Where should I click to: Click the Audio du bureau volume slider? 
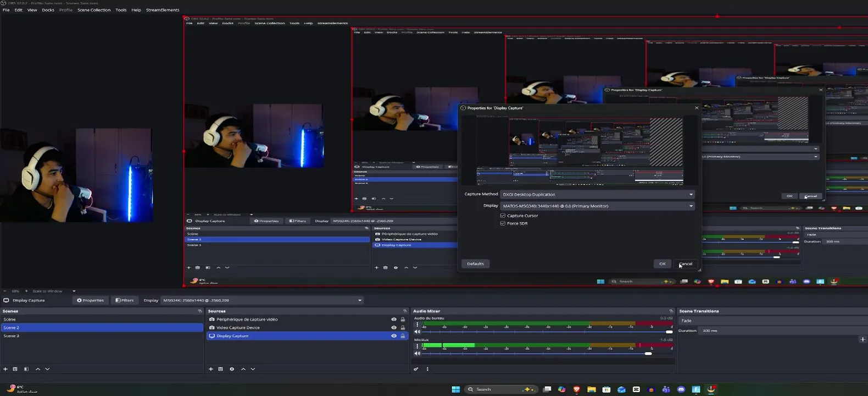click(547, 332)
